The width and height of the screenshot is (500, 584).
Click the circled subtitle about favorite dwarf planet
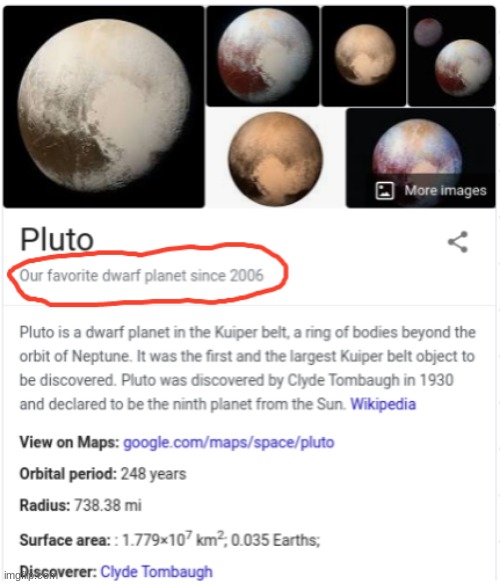142,276
